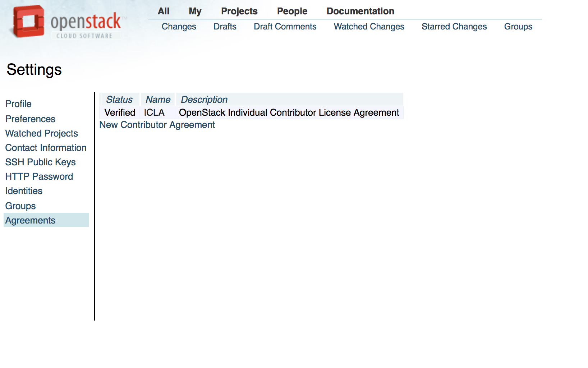Open Identities settings
Screen dimensions: 588x368
[x=24, y=191]
